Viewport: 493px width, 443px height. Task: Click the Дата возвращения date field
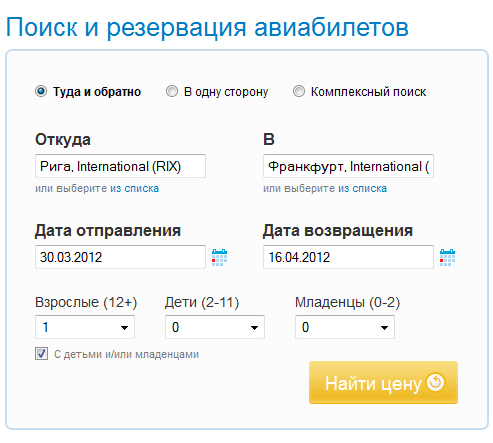[348, 257]
